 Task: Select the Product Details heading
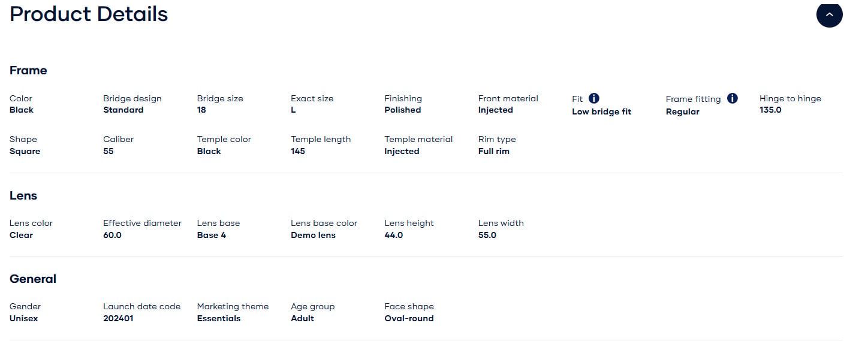[89, 14]
